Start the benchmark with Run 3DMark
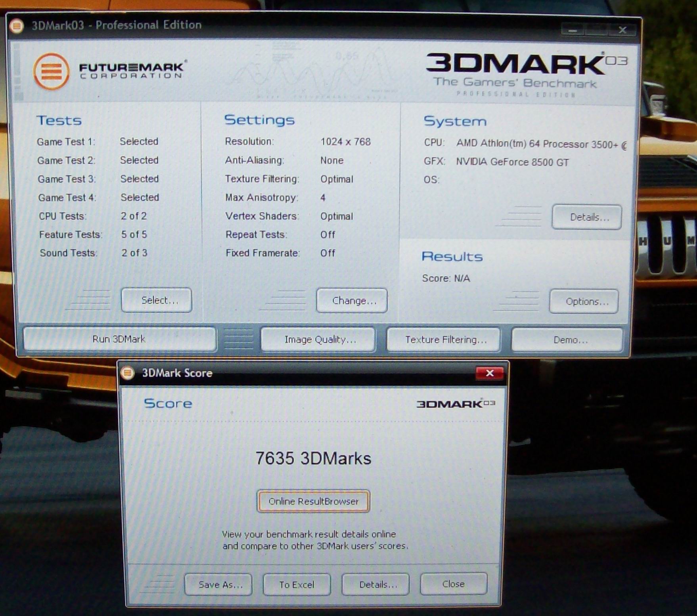This screenshot has height=616, width=697. 119,339
